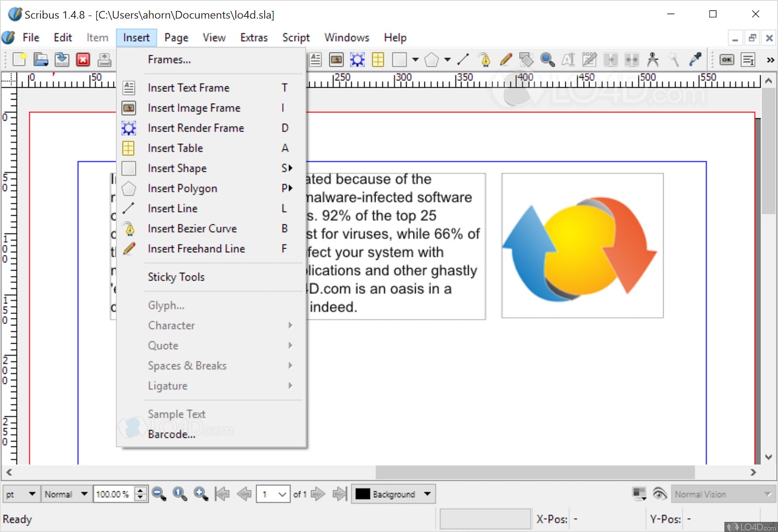Screen dimensions: 778x532
Task: Open the Extras menu
Action: coord(254,38)
